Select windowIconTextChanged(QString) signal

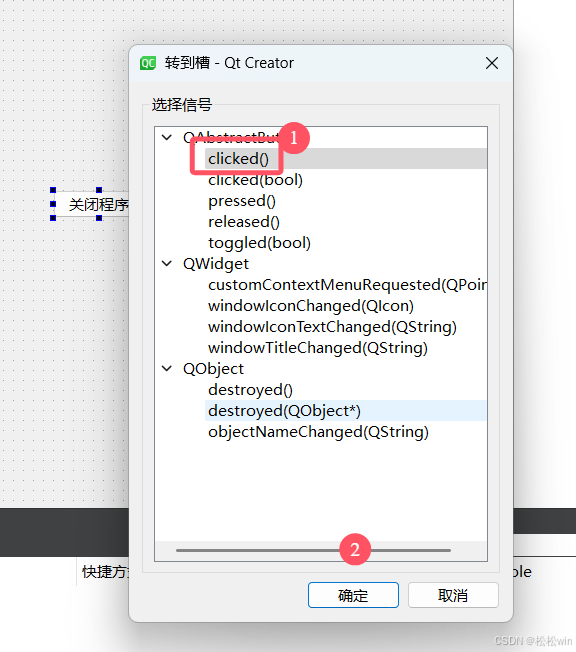332,327
